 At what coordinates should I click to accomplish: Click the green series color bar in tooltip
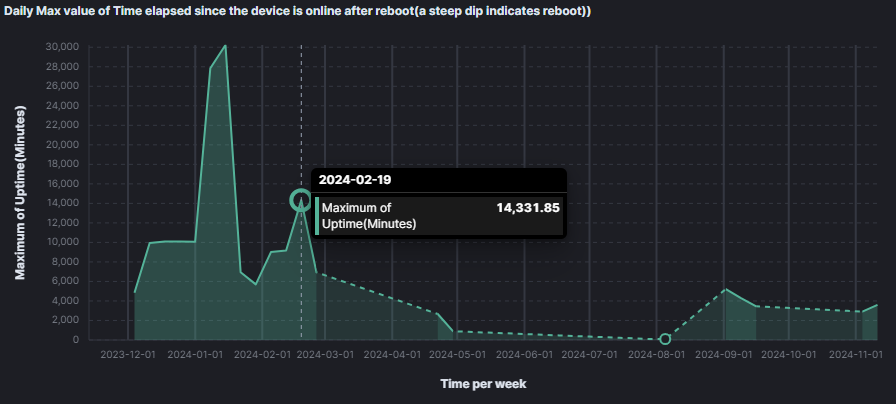[x=317, y=215]
